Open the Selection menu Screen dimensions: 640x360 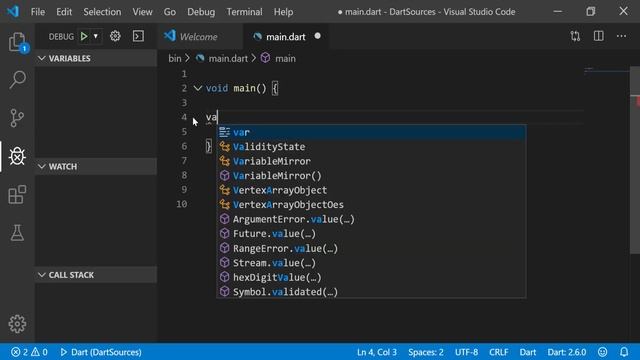[102, 12]
